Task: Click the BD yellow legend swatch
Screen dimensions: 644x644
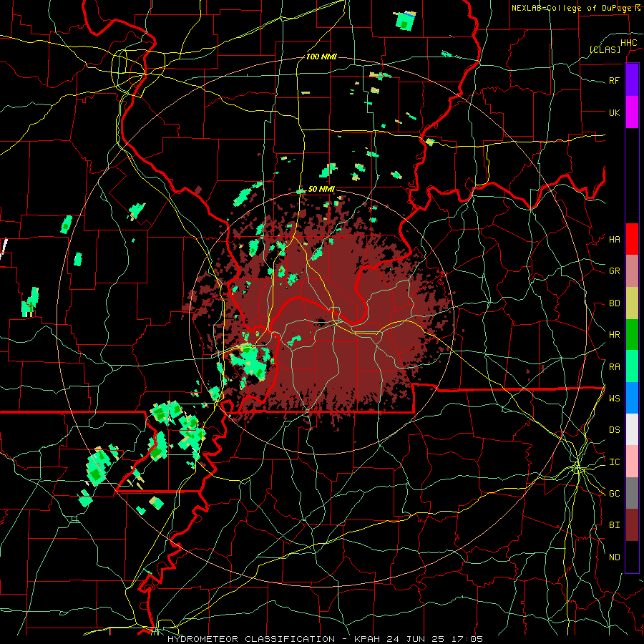Action: tap(632, 303)
